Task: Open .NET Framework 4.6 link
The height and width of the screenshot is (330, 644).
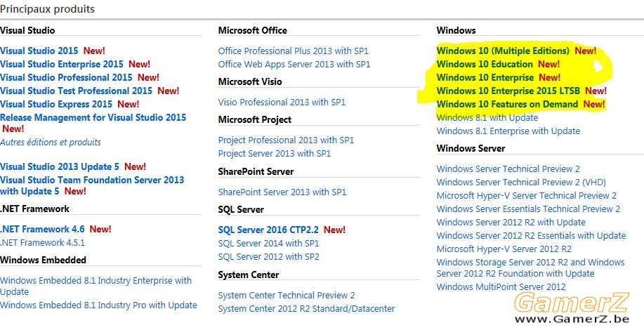Action: [x=42, y=229]
